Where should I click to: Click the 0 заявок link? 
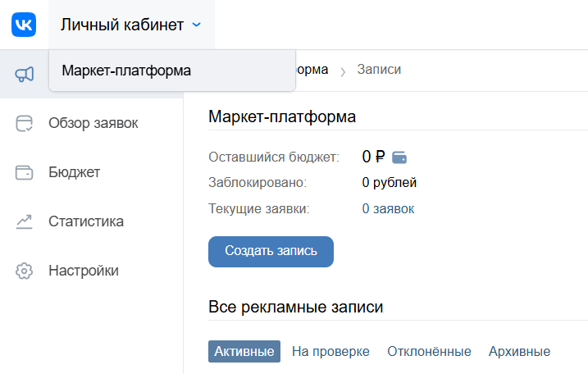[x=388, y=209]
